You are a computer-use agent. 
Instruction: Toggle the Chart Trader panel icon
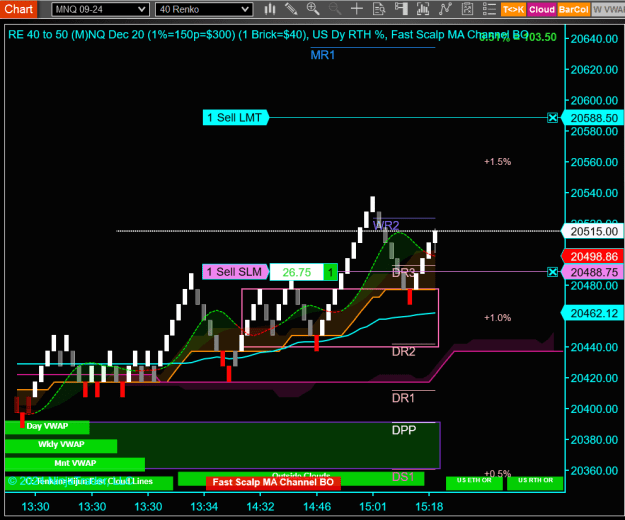coord(401,9)
